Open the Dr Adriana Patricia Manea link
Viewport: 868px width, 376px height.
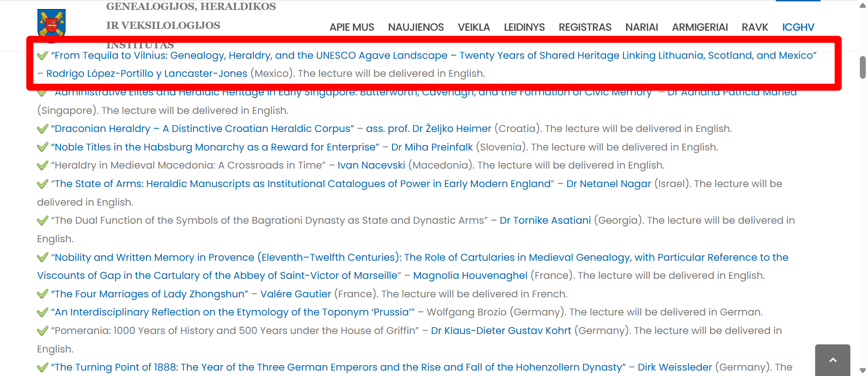click(x=732, y=93)
